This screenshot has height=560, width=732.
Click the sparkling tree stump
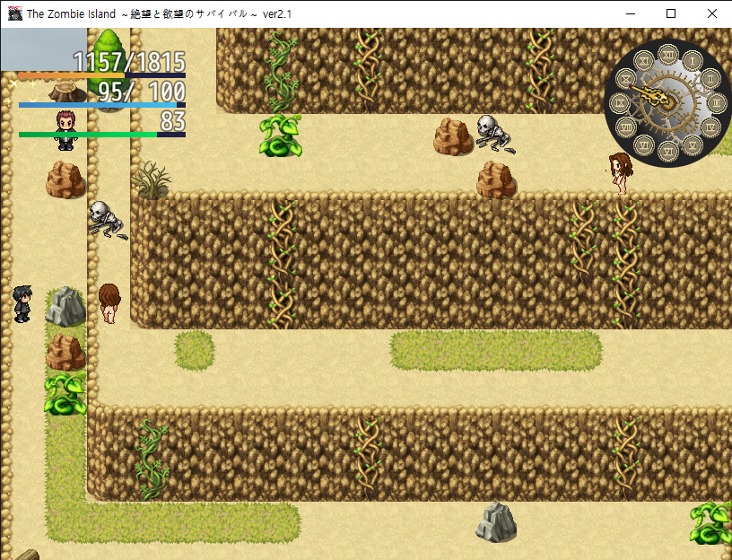[67, 92]
